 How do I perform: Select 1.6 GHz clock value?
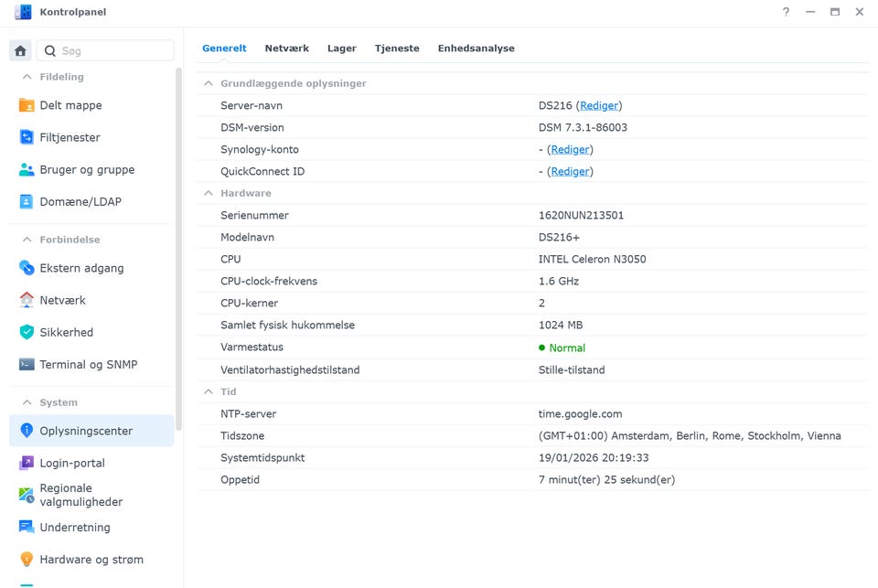559,281
